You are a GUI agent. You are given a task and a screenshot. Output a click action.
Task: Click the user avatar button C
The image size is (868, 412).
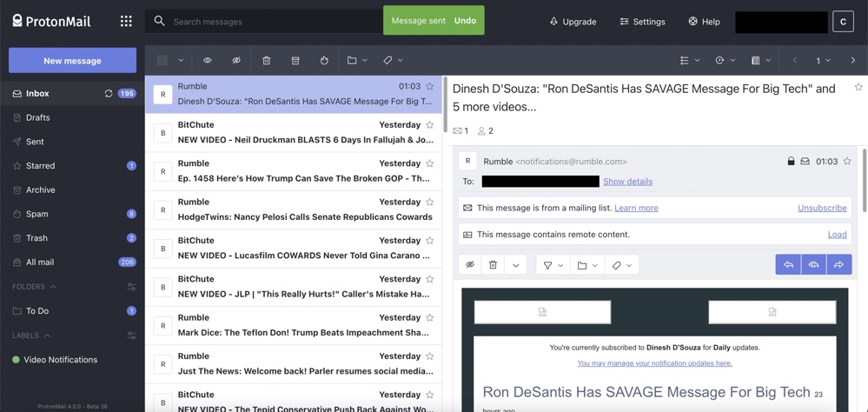[x=843, y=22]
